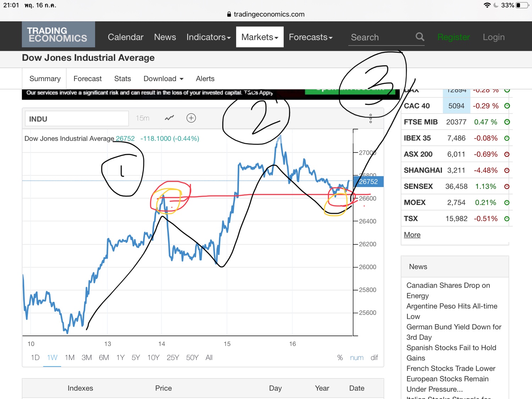Select the 6M time range

pos(104,358)
